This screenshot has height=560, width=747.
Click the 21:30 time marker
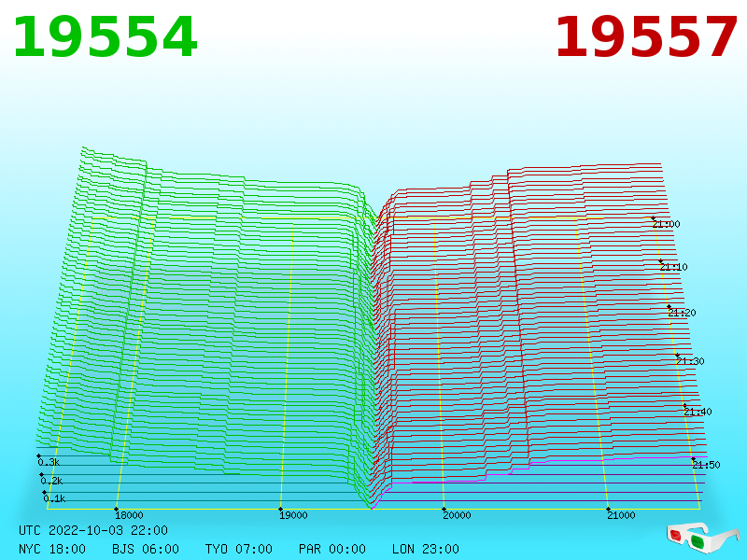click(x=690, y=361)
